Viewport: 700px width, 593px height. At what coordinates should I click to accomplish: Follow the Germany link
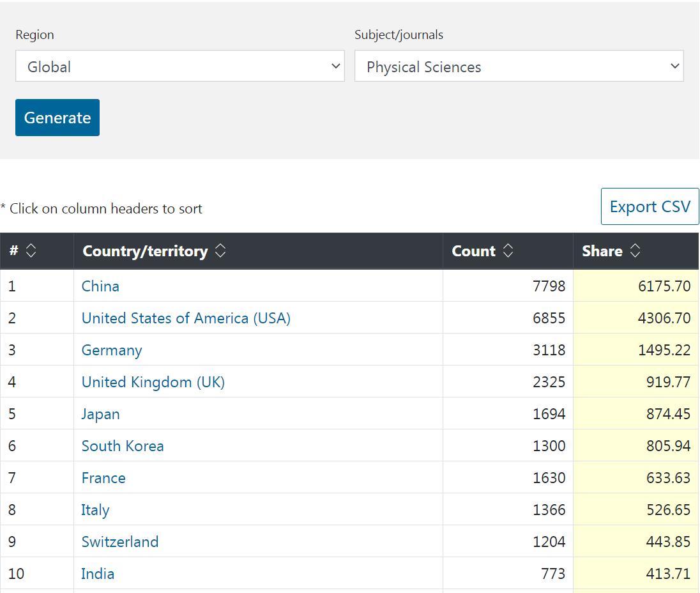pyautogui.click(x=112, y=350)
